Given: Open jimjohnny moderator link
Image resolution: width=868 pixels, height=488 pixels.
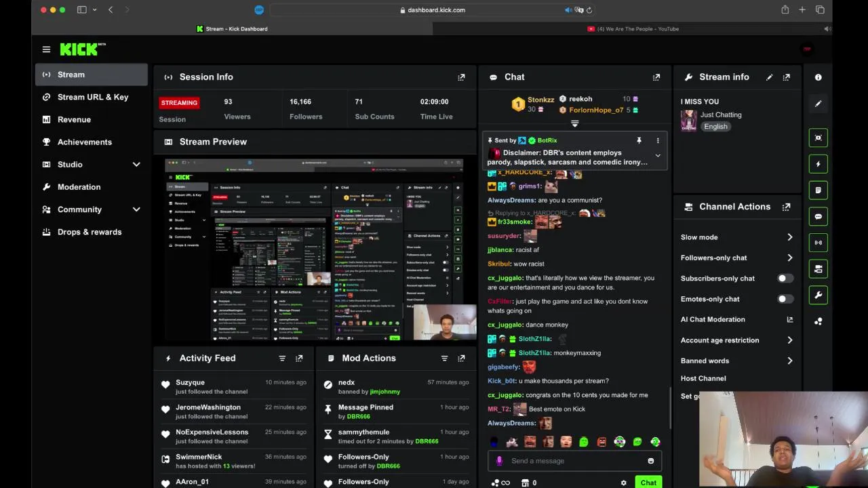Looking at the screenshot, I should tap(385, 392).
